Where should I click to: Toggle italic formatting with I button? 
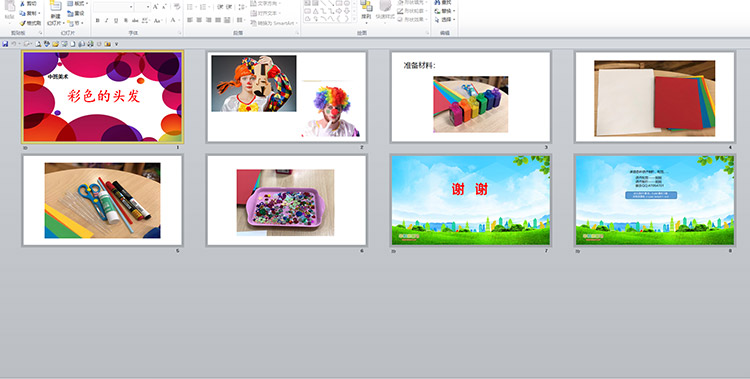106,21
